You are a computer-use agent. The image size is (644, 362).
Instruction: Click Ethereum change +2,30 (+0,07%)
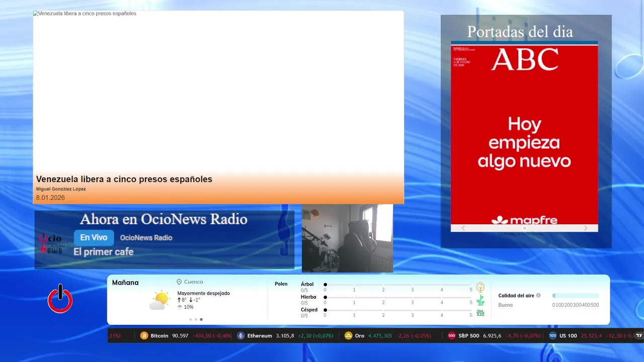pos(315,335)
